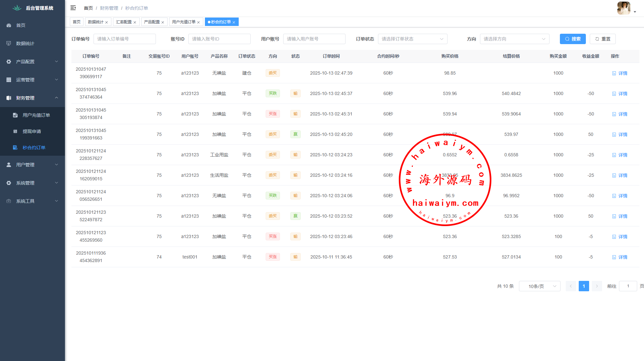Open the 提现申请 submenu item

coord(32,131)
